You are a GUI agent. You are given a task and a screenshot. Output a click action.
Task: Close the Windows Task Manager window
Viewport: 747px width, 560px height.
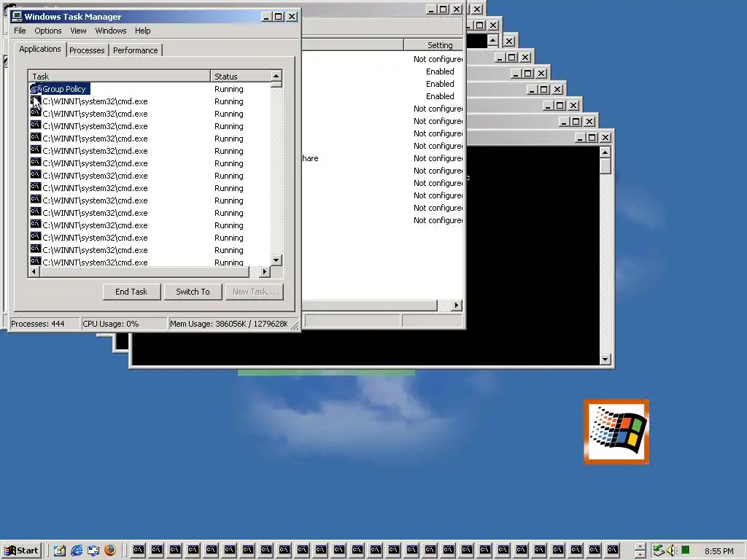tap(292, 17)
